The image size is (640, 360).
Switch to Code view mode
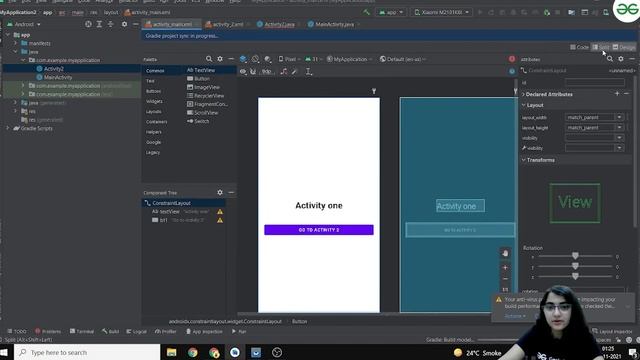[x=580, y=47]
